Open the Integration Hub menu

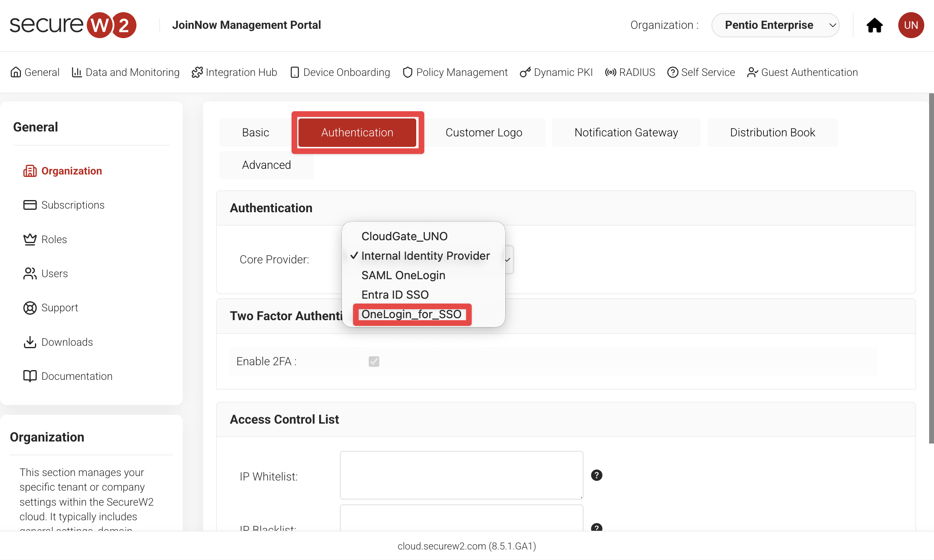click(x=234, y=72)
